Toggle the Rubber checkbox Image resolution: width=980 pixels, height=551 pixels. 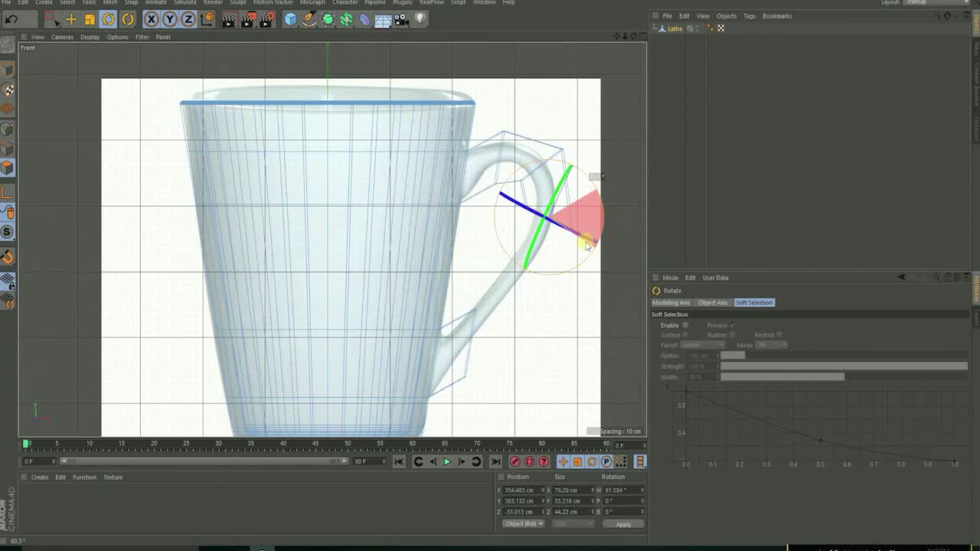coord(733,334)
